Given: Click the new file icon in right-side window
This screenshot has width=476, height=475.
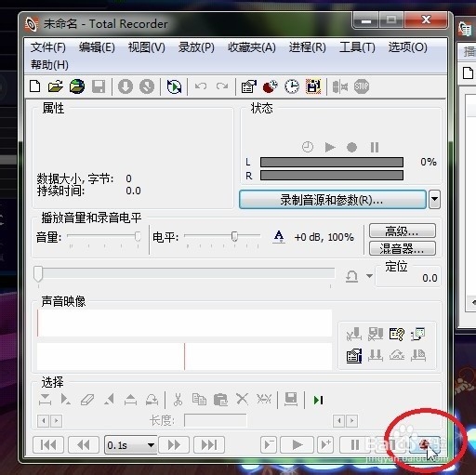Looking at the screenshot, I should [468, 73].
